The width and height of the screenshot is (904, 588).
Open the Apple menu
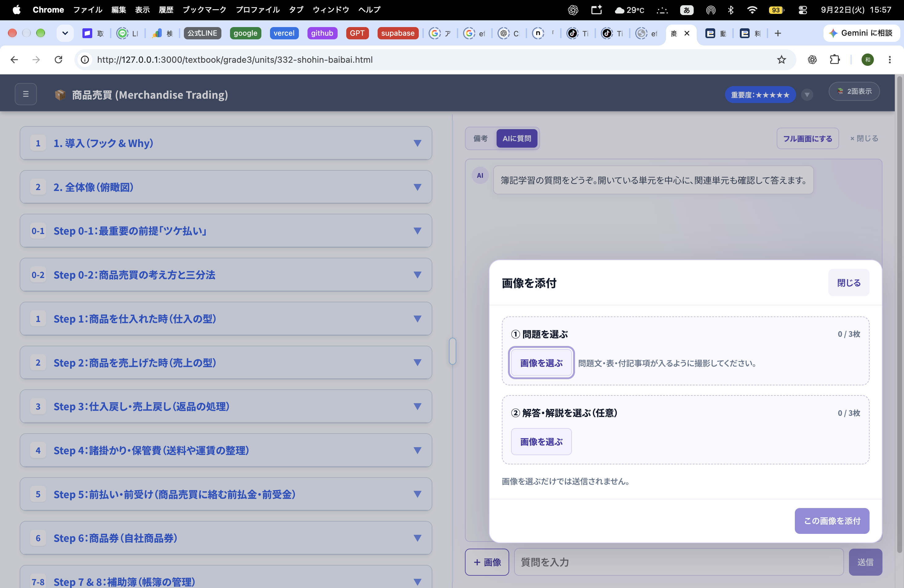click(x=16, y=10)
